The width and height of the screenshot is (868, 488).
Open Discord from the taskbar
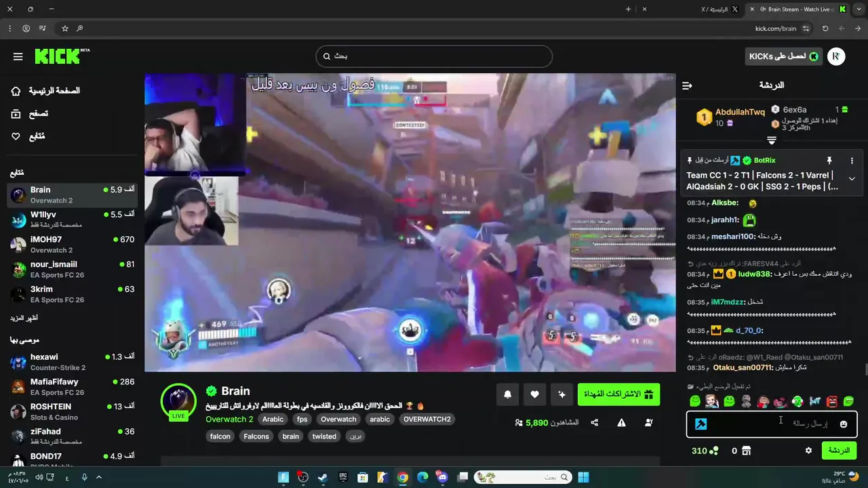pyautogui.click(x=443, y=477)
